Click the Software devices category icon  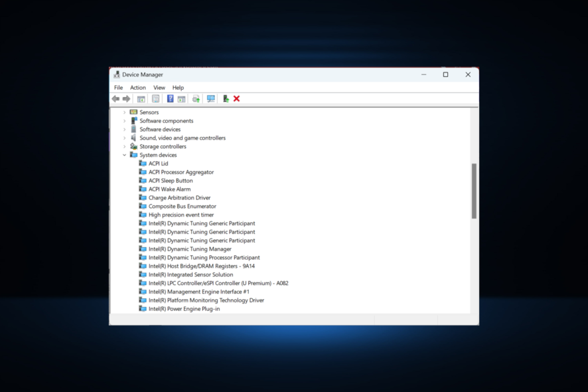click(133, 129)
